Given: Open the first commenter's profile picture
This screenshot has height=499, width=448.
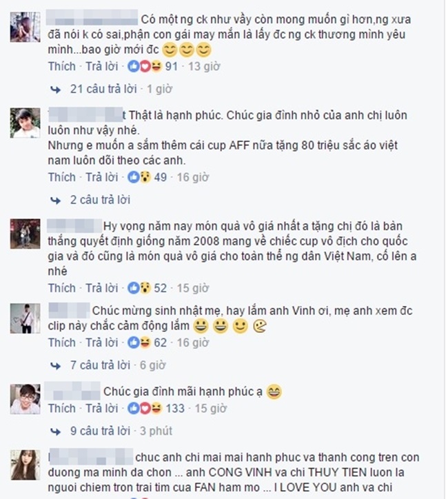Looking at the screenshot, I should (x=25, y=27).
